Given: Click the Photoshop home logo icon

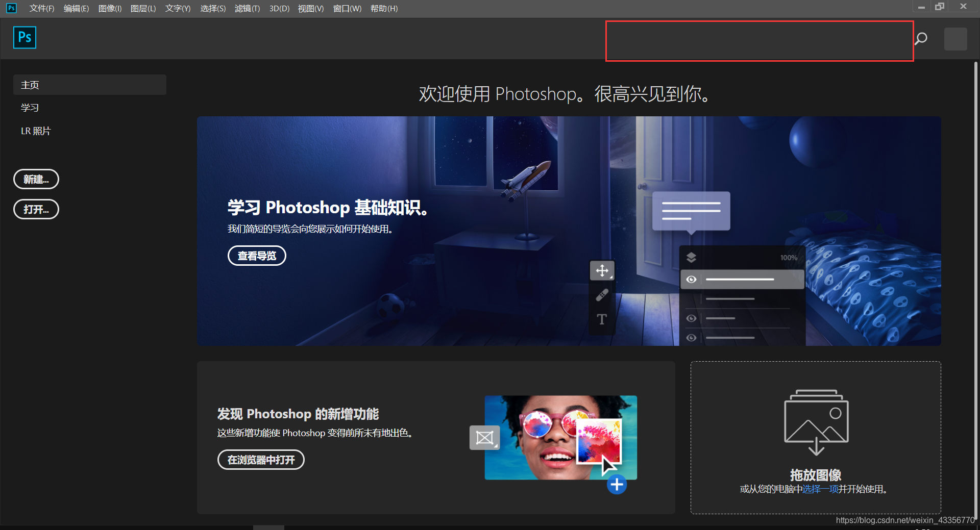Looking at the screenshot, I should 24,37.
